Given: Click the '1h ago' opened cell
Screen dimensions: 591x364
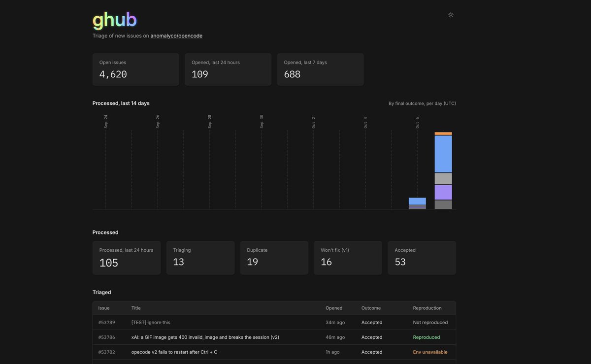Looking at the screenshot, I should 333,352.
